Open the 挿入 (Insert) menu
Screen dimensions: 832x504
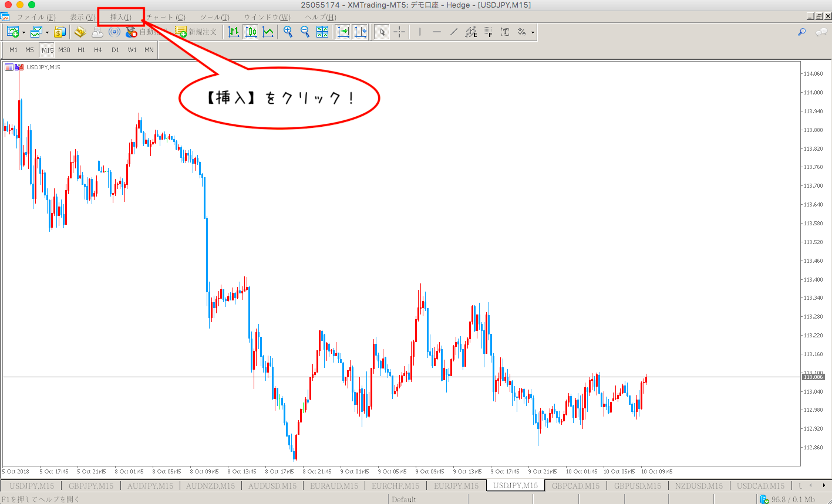pos(120,17)
